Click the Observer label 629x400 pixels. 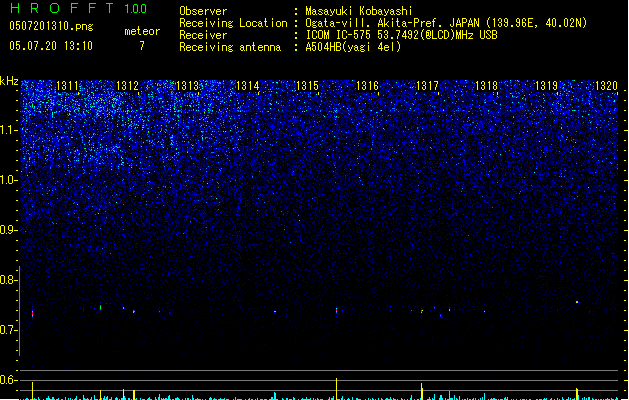pos(203,11)
